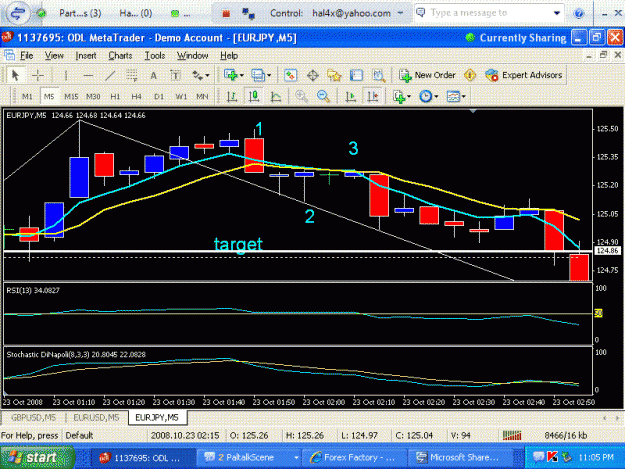Open the Data Window crosshair icon
The height and width of the screenshot is (469, 625).
[x=312, y=75]
